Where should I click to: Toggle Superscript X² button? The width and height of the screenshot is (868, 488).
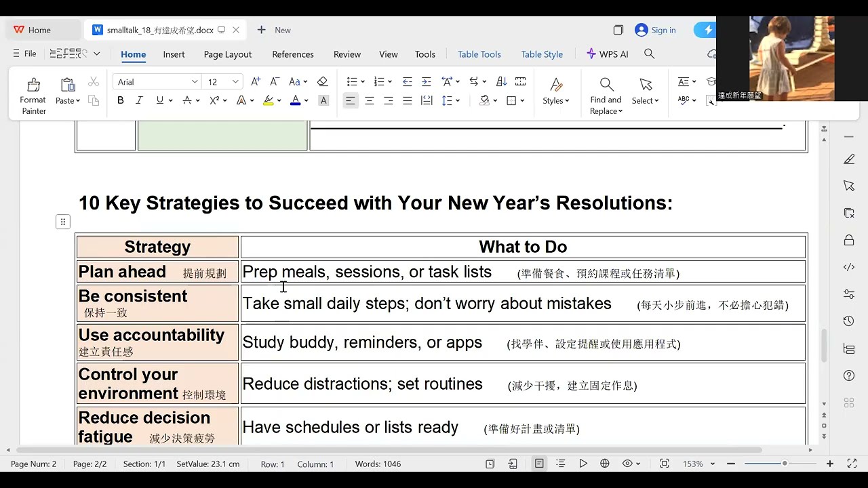point(214,100)
